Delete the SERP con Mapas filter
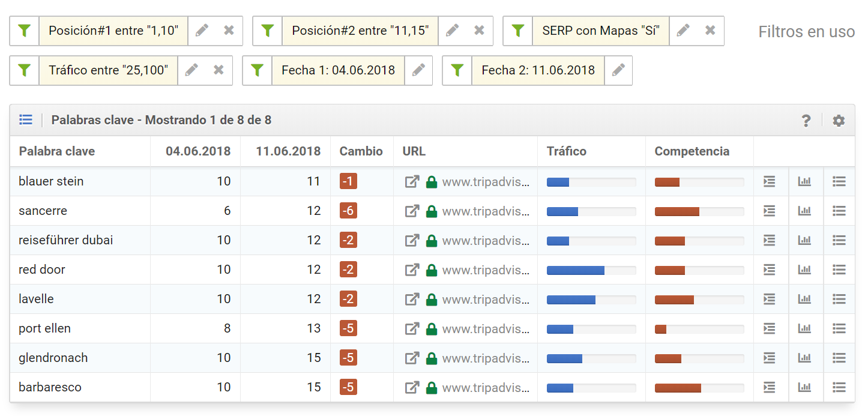The height and width of the screenshot is (416, 868). [710, 31]
